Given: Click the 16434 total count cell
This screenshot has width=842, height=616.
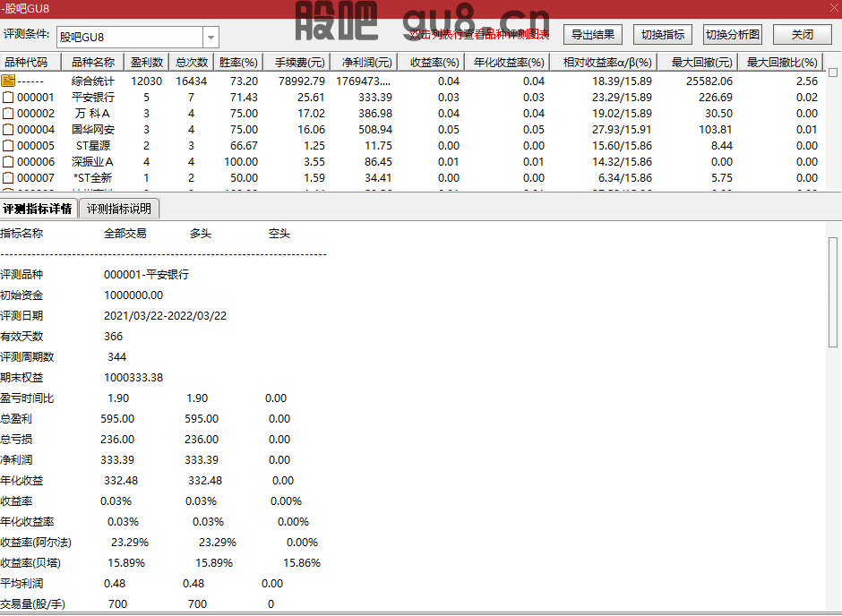Looking at the screenshot, I should click(x=191, y=81).
